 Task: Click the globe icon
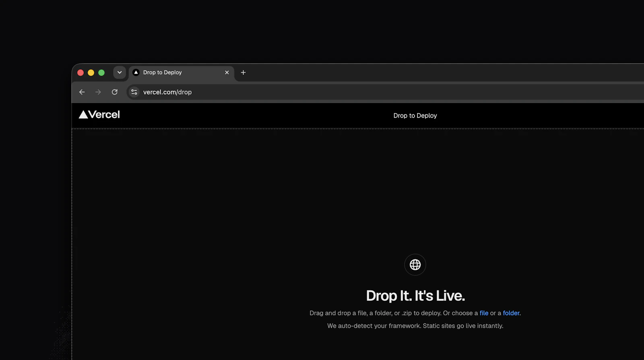415,265
